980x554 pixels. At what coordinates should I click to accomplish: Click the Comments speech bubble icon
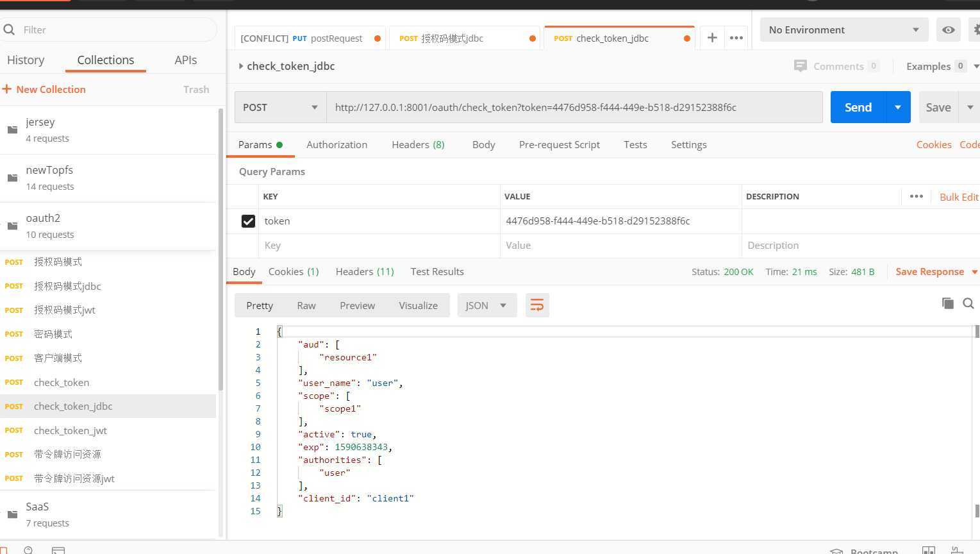point(800,66)
